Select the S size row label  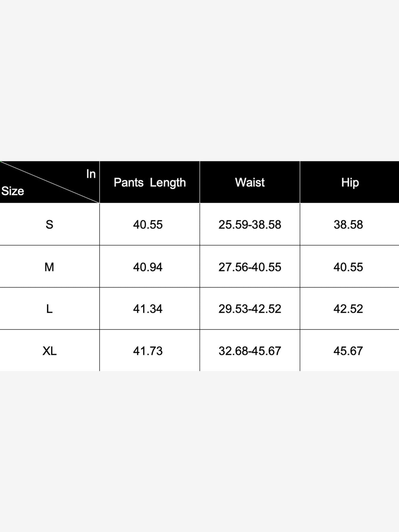point(49,225)
